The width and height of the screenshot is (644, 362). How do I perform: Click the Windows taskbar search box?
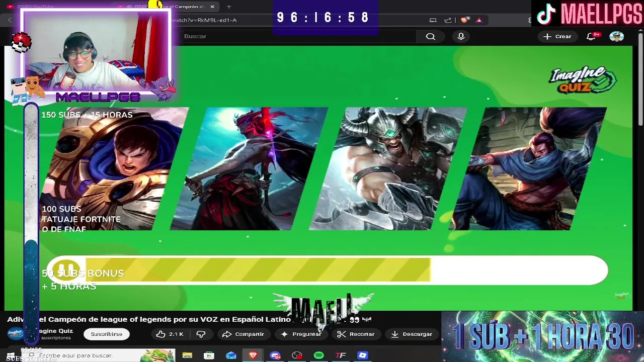pyautogui.click(x=101, y=355)
